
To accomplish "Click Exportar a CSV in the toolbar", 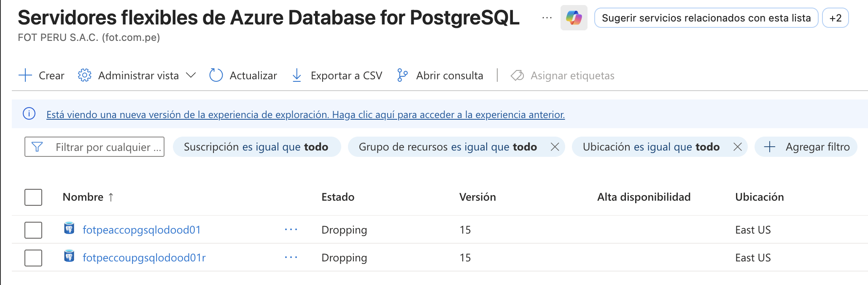I will pyautogui.click(x=337, y=75).
